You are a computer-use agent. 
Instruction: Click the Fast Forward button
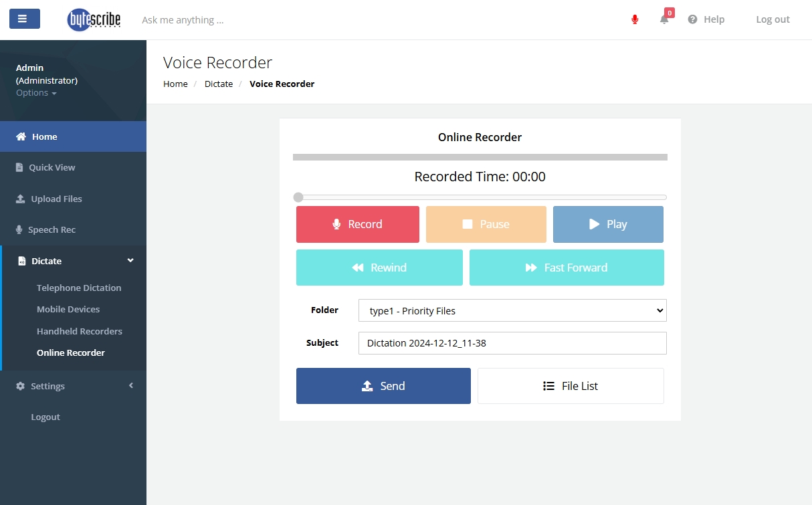567,268
